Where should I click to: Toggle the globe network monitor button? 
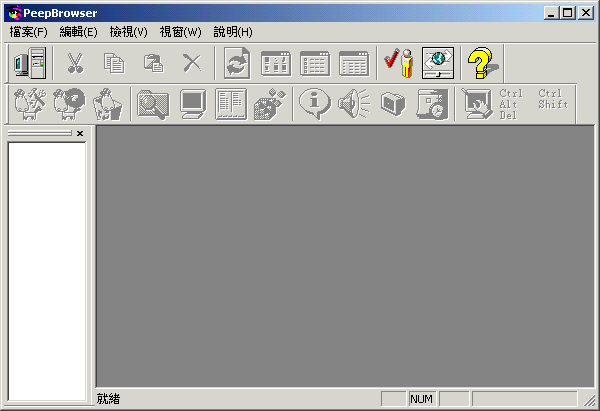(438, 63)
